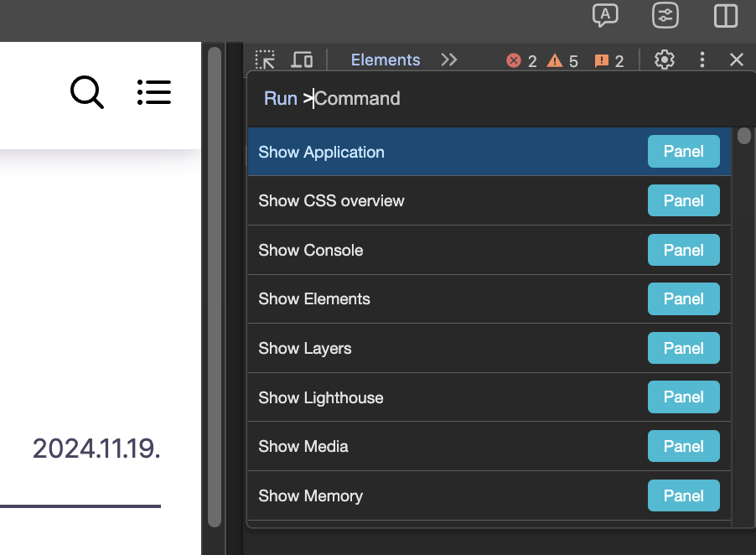Open the browser controls sliders icon
Viewport: 756px width, 555px height.
point(665,15)
